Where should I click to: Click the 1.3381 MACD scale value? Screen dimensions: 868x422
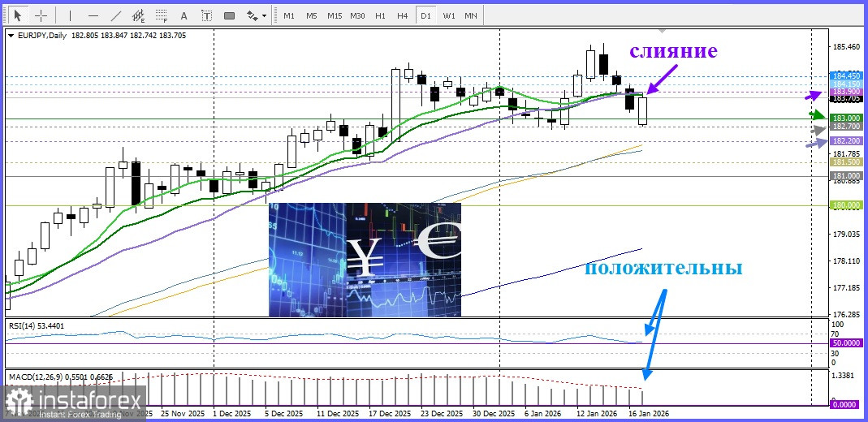pos(844,376)
